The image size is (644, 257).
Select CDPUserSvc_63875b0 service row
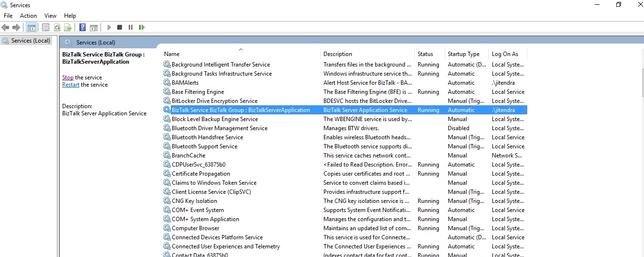pos(344,165)
